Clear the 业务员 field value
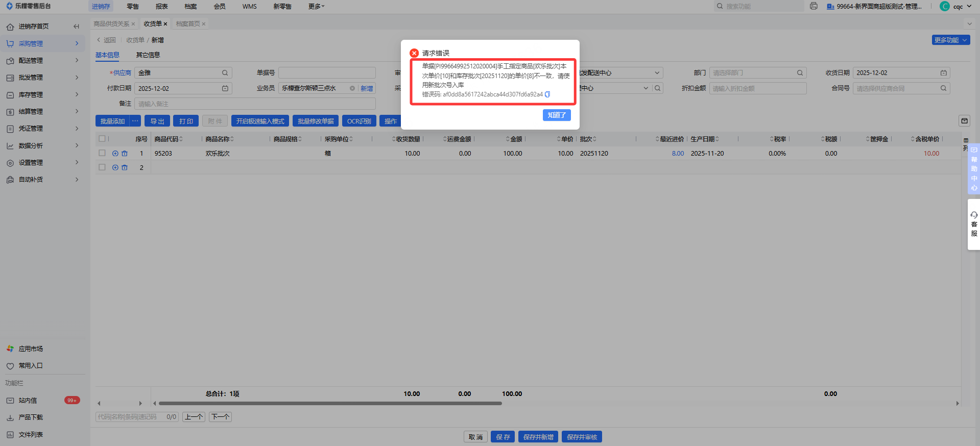980x446 pixels. pos(352,88)
